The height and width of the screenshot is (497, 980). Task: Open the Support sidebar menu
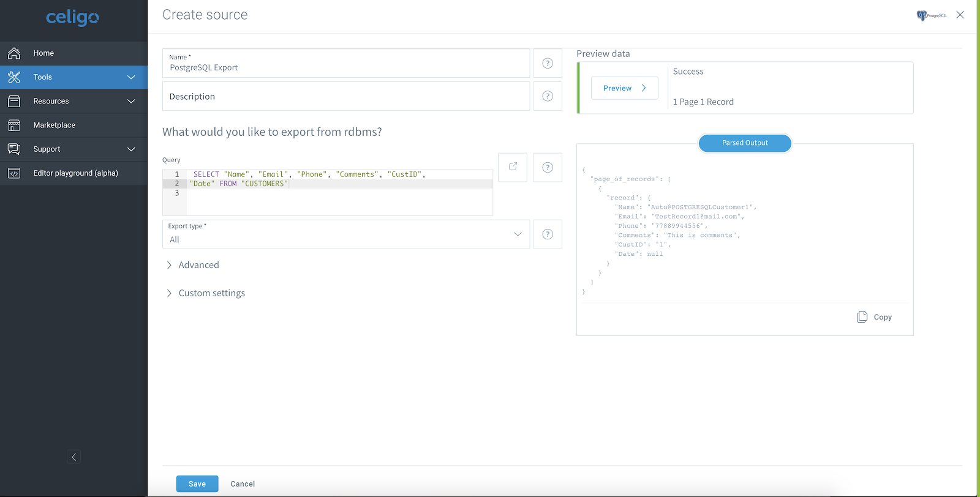point(73,149)
